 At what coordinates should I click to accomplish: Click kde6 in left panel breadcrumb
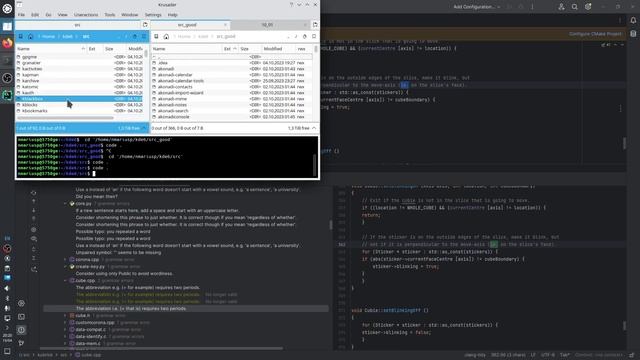coord(67,37)
